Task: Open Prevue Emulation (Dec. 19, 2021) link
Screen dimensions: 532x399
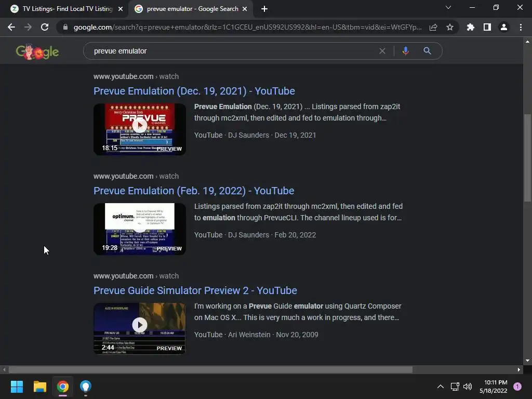Action: click(x=194, y=91)
